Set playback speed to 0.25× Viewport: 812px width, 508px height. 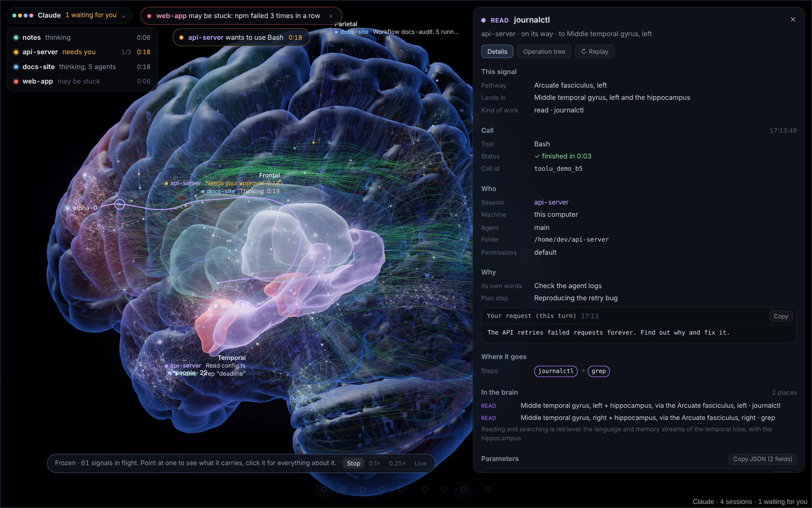tap(397, 463)
